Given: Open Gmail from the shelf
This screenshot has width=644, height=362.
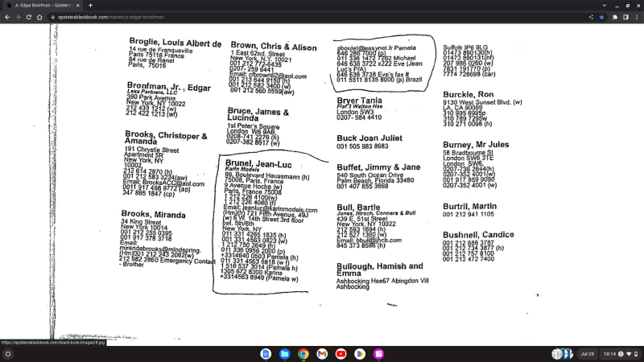Looking at the screenshot, I should [322, 354].
